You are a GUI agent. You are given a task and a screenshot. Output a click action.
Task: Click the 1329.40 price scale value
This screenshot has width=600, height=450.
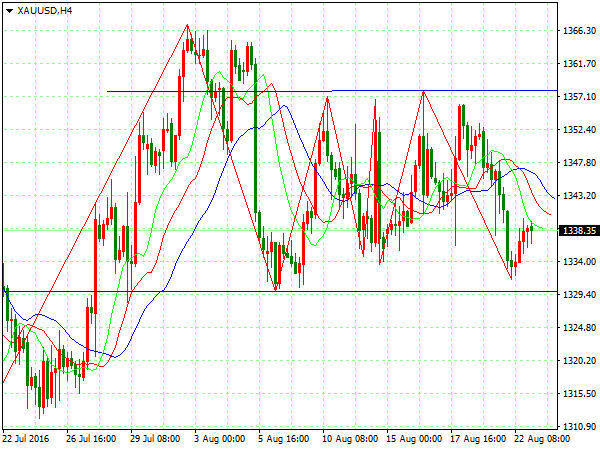[x=579, y=295]
